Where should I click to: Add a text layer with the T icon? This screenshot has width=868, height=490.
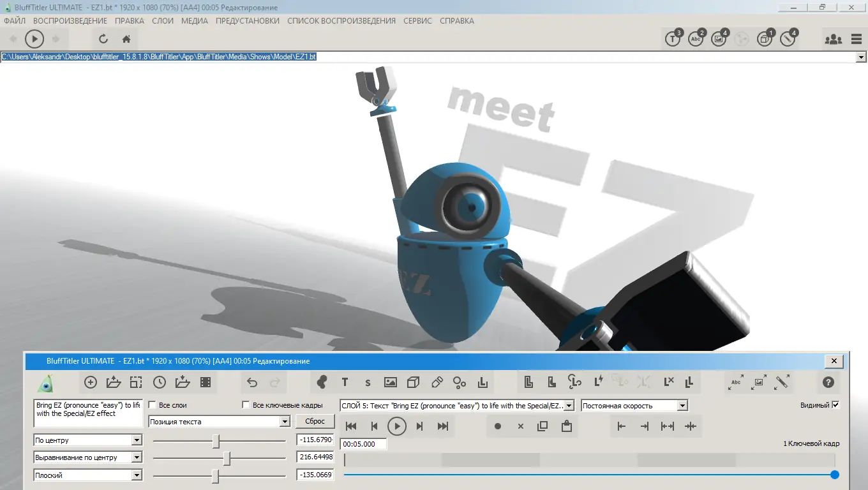(345, 382)
